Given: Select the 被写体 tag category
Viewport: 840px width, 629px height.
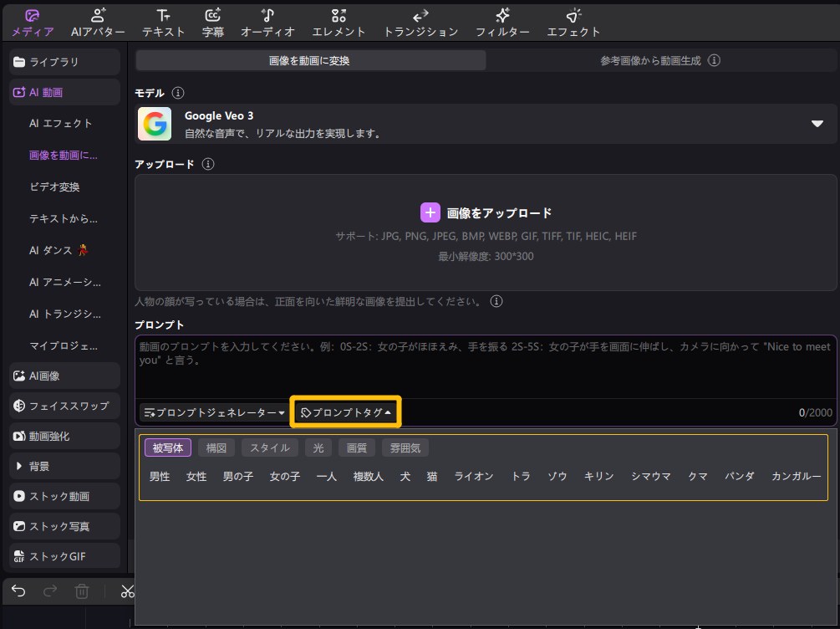Looking at the screenshot, I should click(x=168, y=447).
